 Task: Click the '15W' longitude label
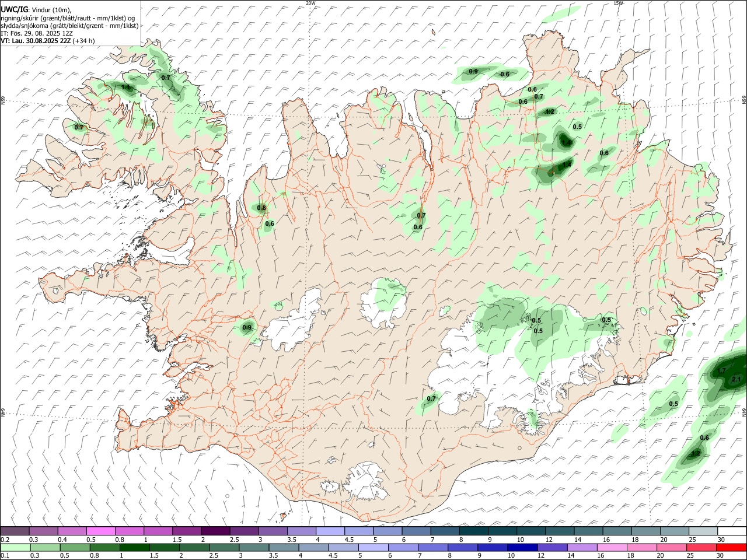coord(619,3)
